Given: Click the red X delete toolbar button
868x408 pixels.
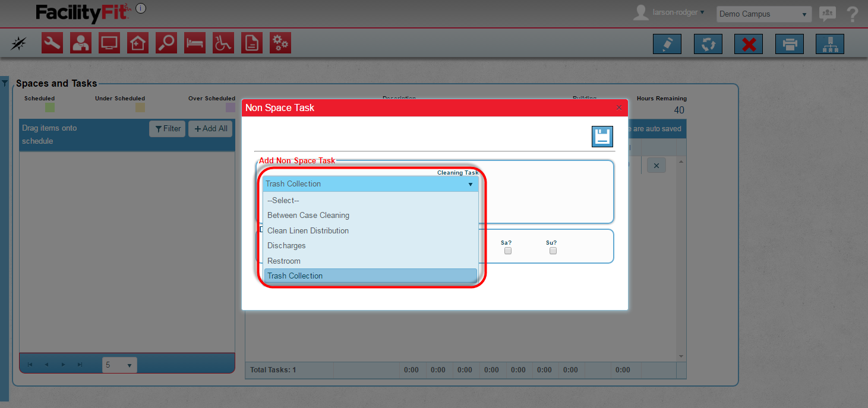Looking at the screenshot, I should pyautogui.click(x=749, y=45).
